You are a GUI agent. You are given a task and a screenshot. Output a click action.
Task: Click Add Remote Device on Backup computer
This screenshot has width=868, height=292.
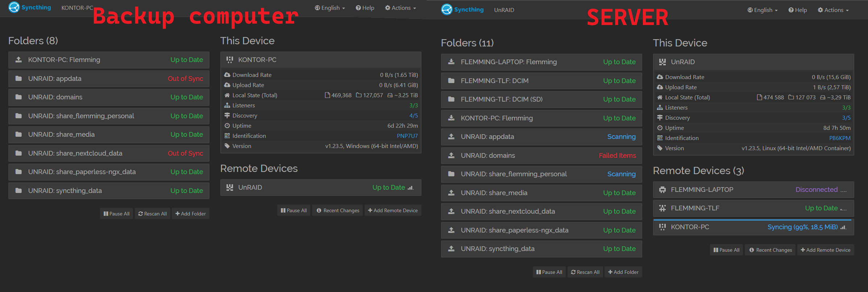[393, 210]
